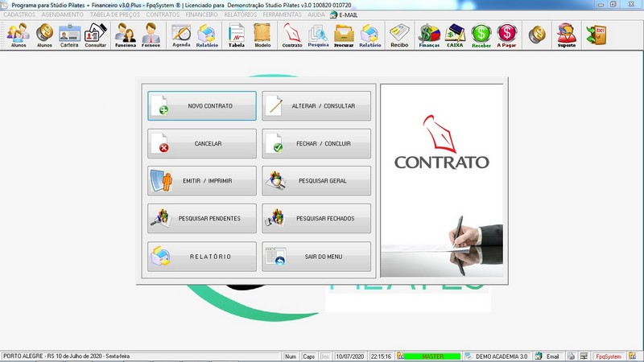This screenshot has height=362, width=644.
Task: Open the Fornece suppliers icon
Action: click(151, 35)
